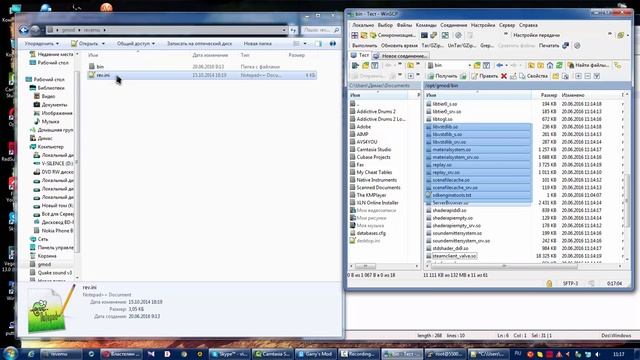
Task: Click the new folder icon next to Свойства
Action: click(x=555, y=76)
